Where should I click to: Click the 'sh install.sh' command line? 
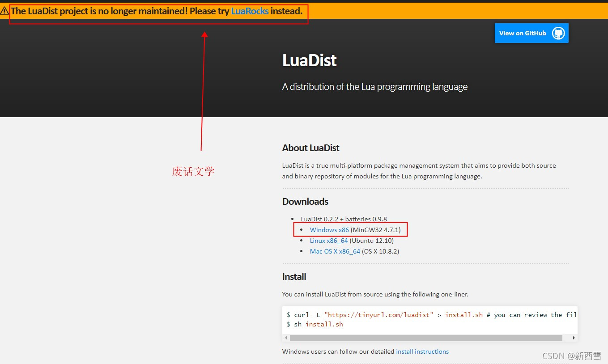[x=315, y=324]
